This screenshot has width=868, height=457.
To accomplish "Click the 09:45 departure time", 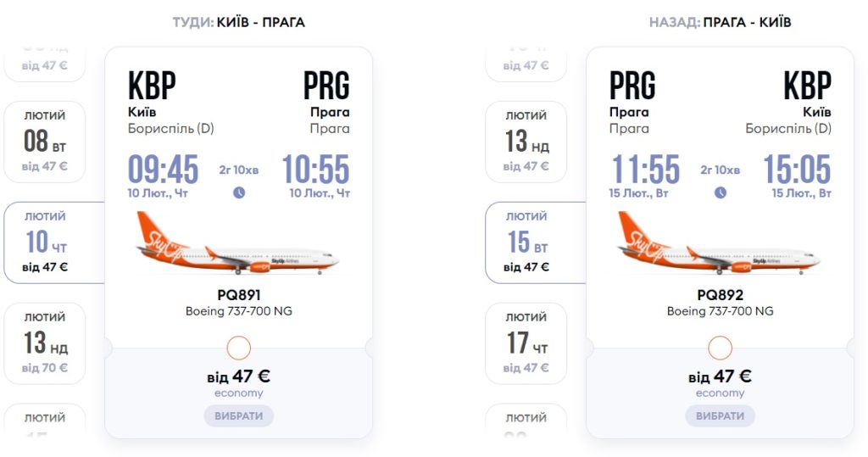I will (x=163, y=170).
